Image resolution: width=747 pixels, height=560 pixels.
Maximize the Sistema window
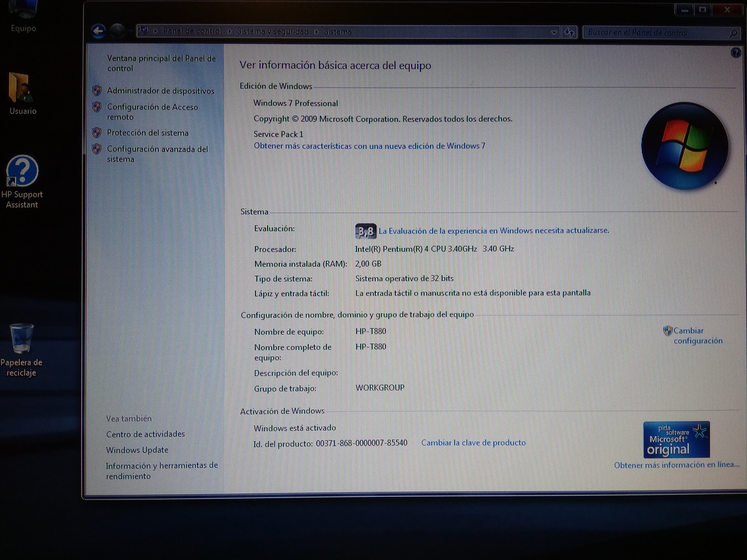702,10
